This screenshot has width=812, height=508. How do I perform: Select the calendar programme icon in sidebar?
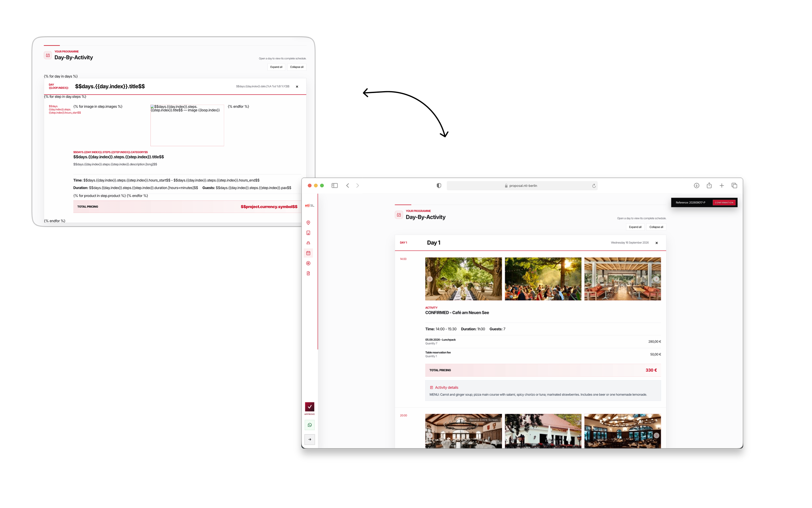click(308, 253)
